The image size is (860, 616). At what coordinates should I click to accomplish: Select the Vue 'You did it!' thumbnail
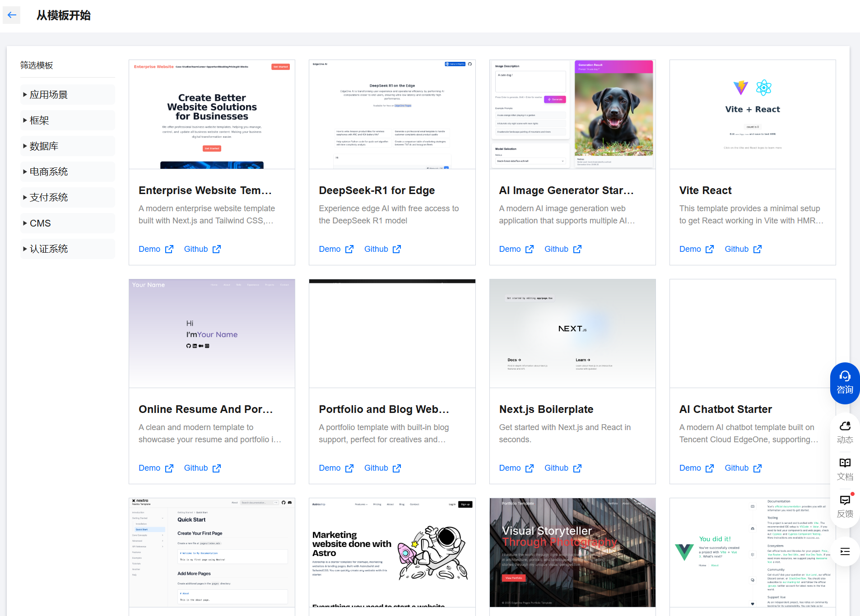point(753,553)
